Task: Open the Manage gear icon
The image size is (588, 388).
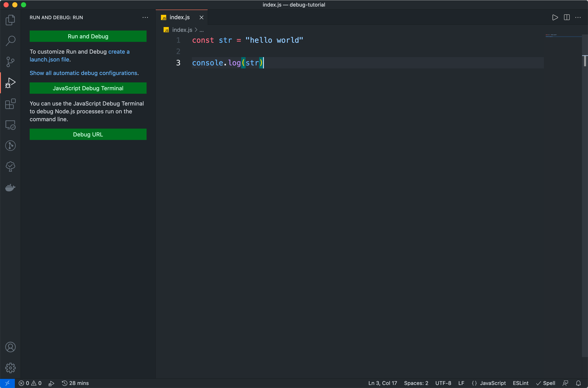Action: click(x=10, y=368)
